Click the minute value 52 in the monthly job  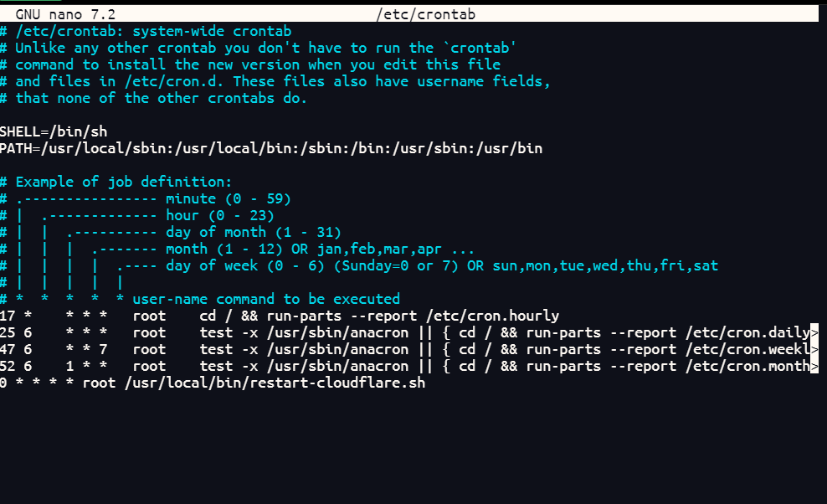click(8, 366)
